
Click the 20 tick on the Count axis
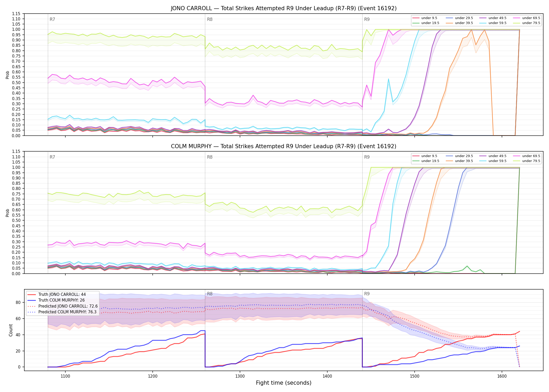pyautogui.click(x=18, y=351)
